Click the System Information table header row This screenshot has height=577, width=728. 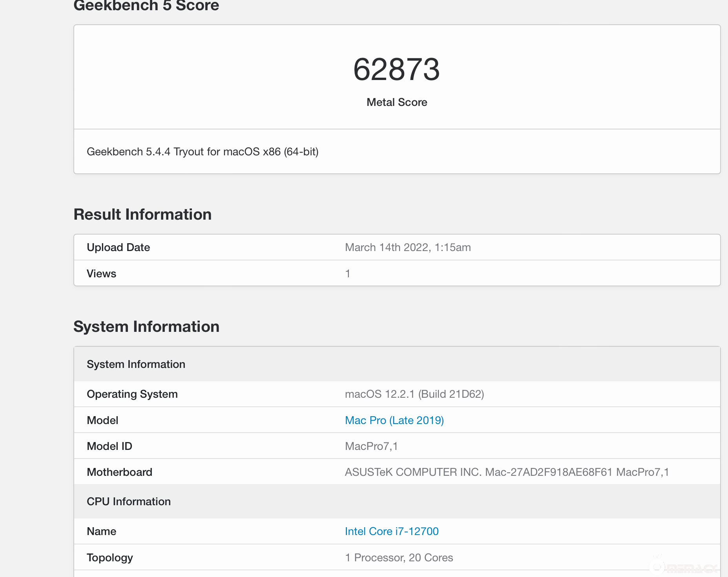(136, 364)
